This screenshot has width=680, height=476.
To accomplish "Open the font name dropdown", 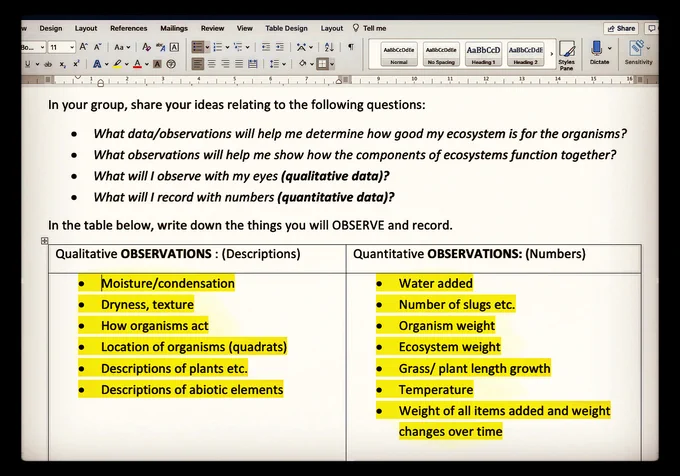I will pyautogui.click(x=42, y=47).
